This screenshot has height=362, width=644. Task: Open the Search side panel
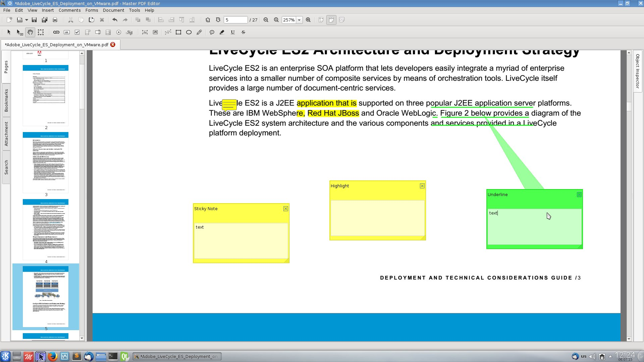pyautogui.click(x=6, y=167)
